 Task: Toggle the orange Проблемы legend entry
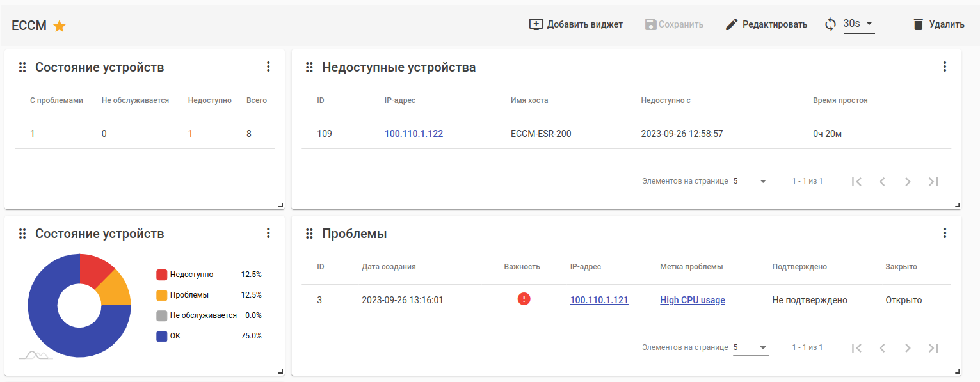(189, 295)
